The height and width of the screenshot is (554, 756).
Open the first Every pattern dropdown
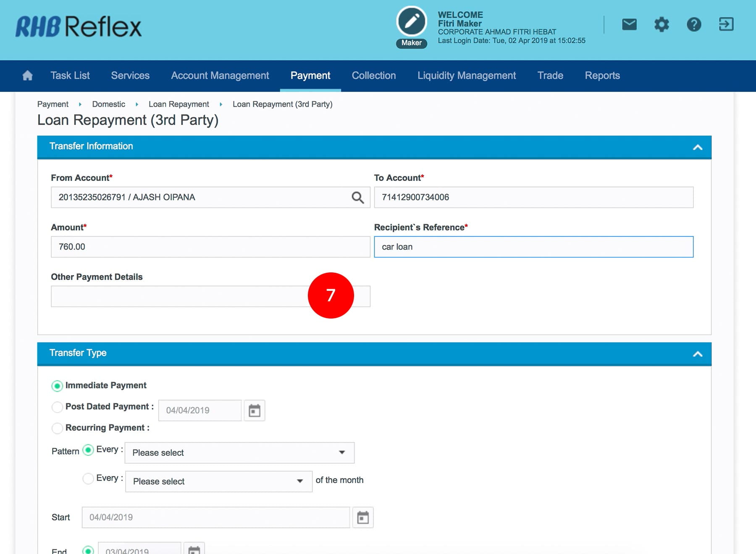click(239, 453)
